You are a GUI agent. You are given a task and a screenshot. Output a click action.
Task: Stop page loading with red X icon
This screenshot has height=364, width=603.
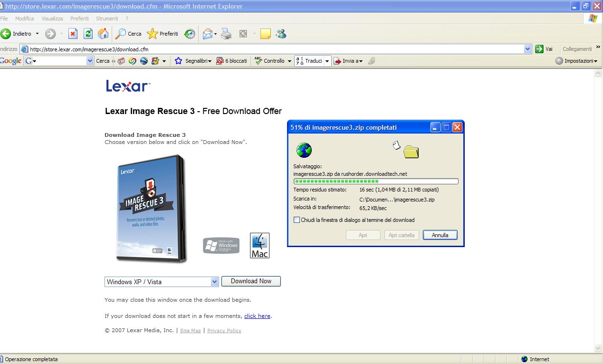coord(73,34)
